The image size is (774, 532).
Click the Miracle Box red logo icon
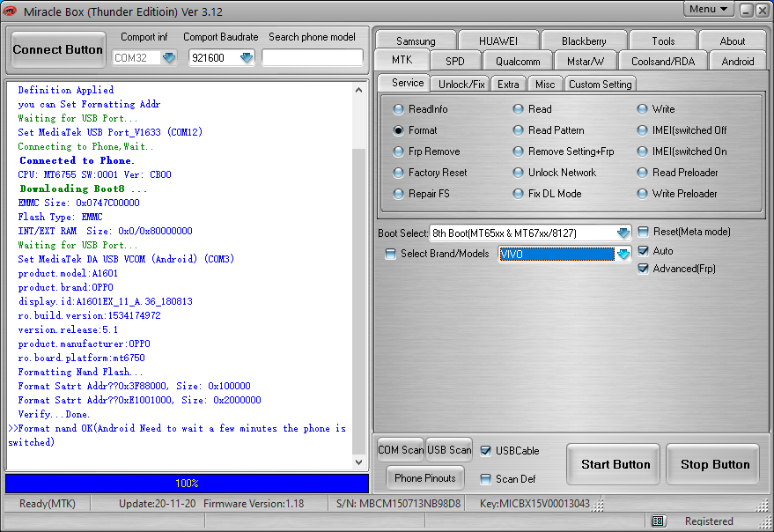pos(10,11)
